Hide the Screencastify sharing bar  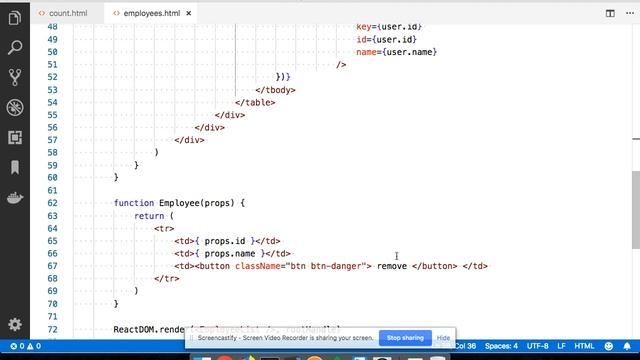click(443, 338)
